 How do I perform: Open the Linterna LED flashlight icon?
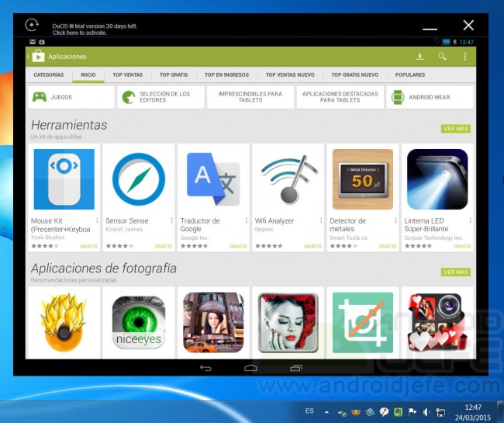(x=437, y=179)
